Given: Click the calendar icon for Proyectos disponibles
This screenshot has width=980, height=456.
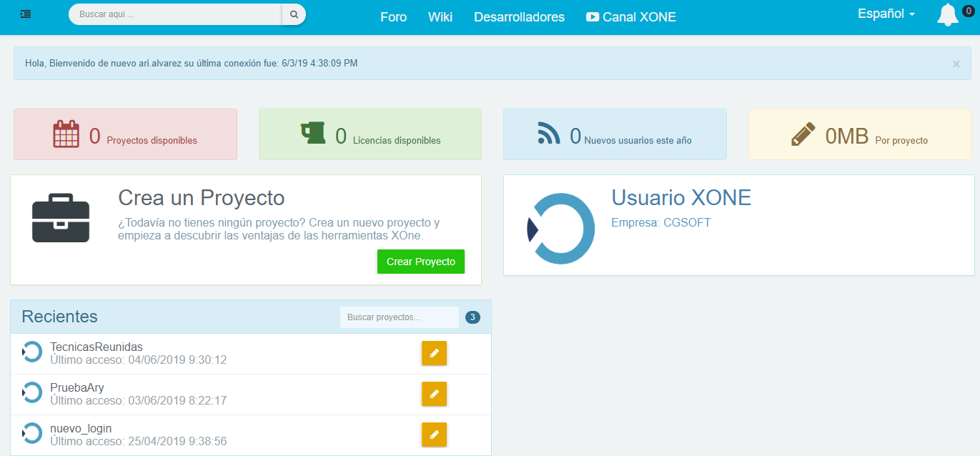Looking at the screenshot, I should pos(66,134).
